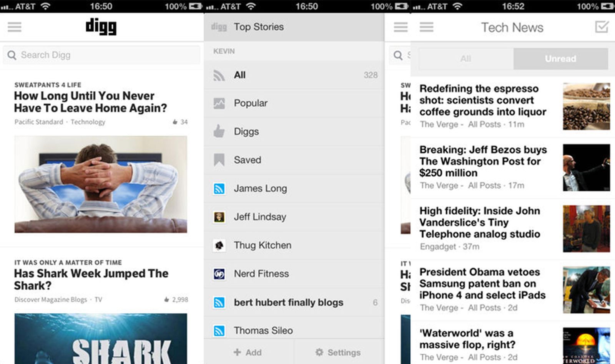Select the Popular feed chart icon
The height and width of the screenshot is (364, 615).
coord(219,103)
